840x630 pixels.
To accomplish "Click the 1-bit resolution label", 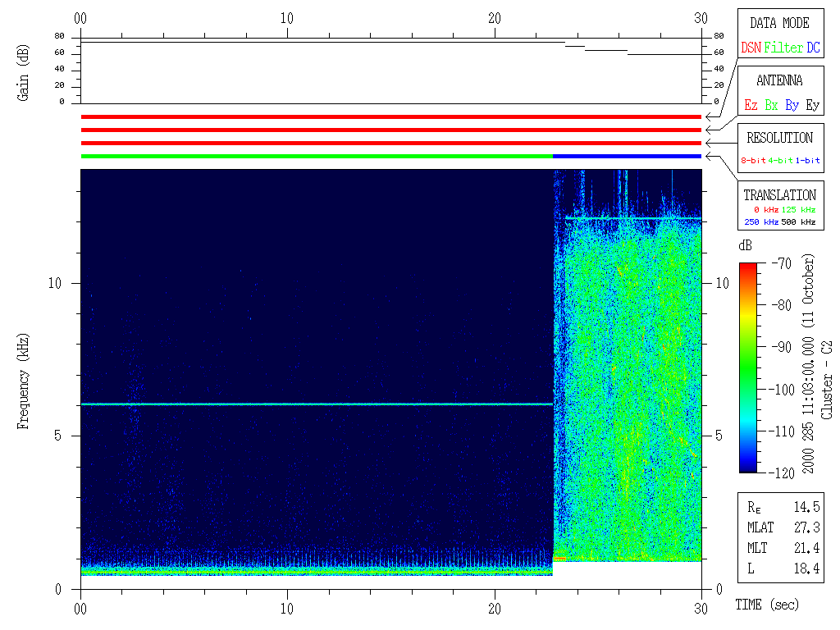I will [x=808, y=161].
